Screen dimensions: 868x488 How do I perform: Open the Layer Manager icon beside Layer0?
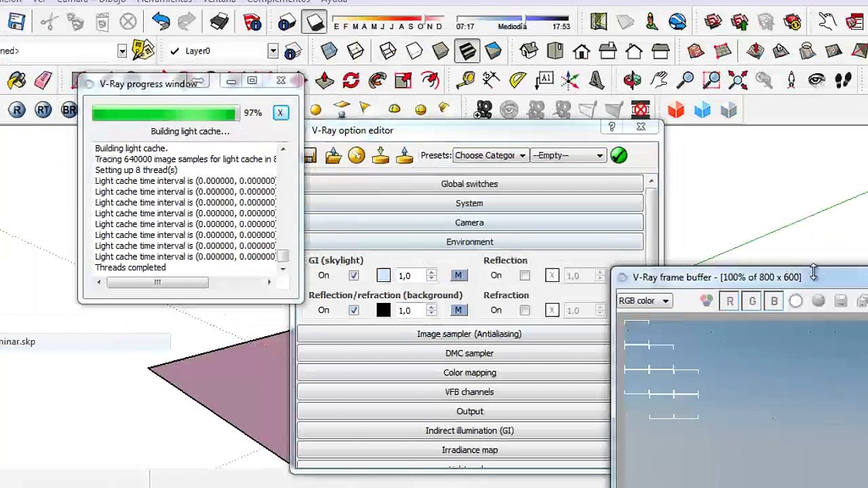tap(293, 51)
